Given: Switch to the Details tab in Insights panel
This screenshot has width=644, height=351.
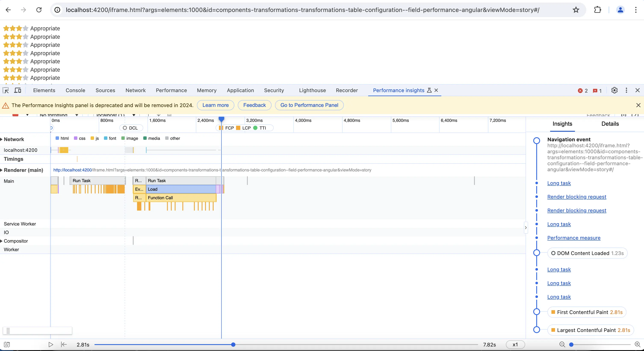Looking at the screenshot, I should click(x=610, y=124).
